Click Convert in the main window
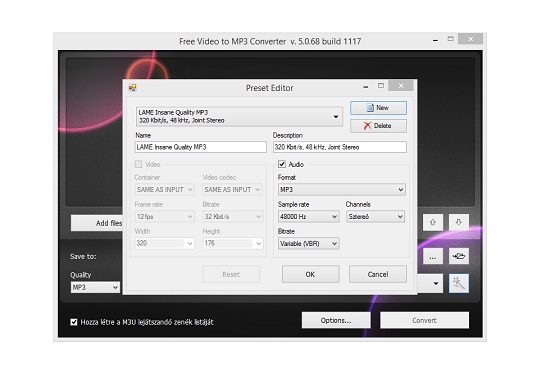Viewport: 550px width, 365px height. pos(424,320)
